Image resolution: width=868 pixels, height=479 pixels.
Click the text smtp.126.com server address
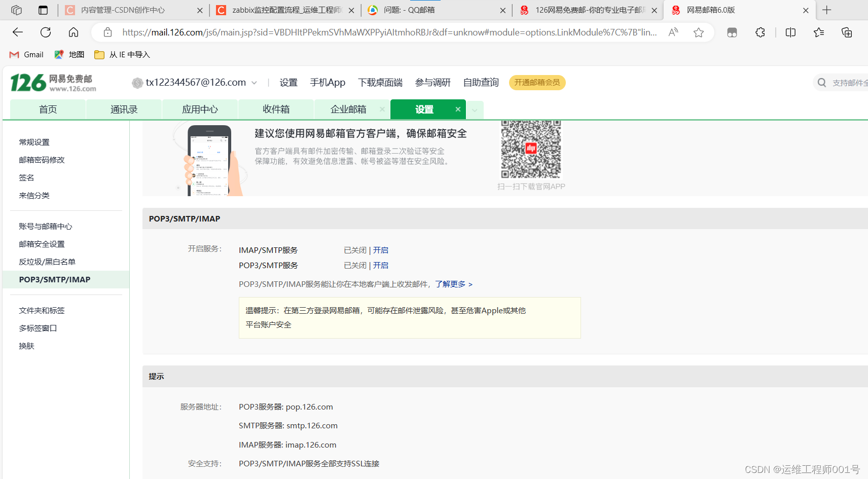[x=312, y=426]
